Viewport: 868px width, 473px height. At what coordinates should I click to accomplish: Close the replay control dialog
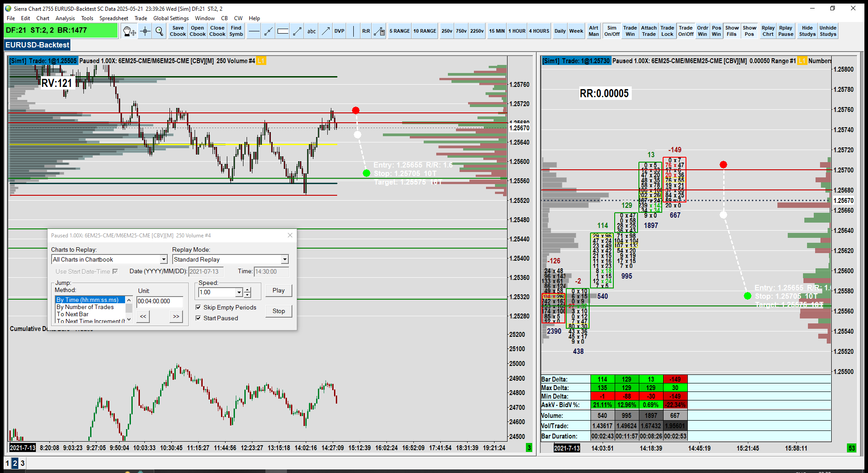pyautogui.click(x=290, y=235)
